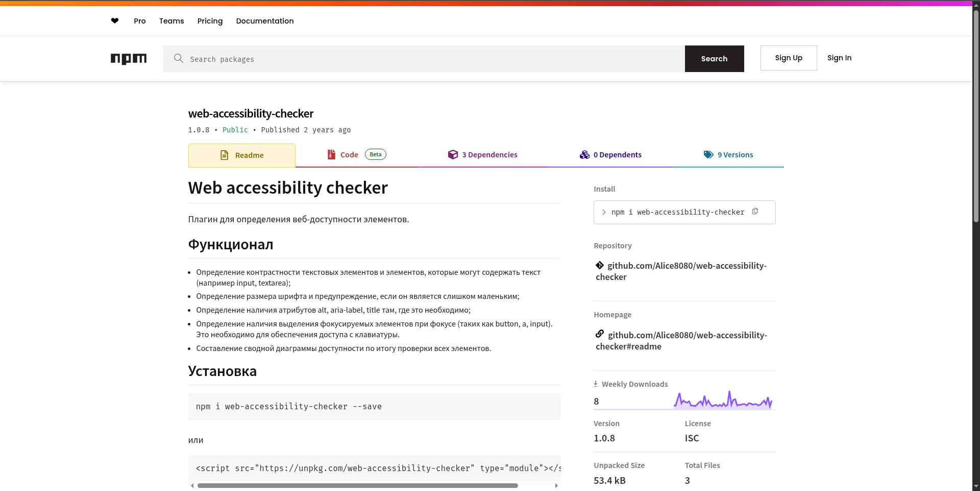Copy install command with clipboard icon
Image resolution: width=980 pixels, height=491 pixels.
pyautogui.click(x=755, y=212)
